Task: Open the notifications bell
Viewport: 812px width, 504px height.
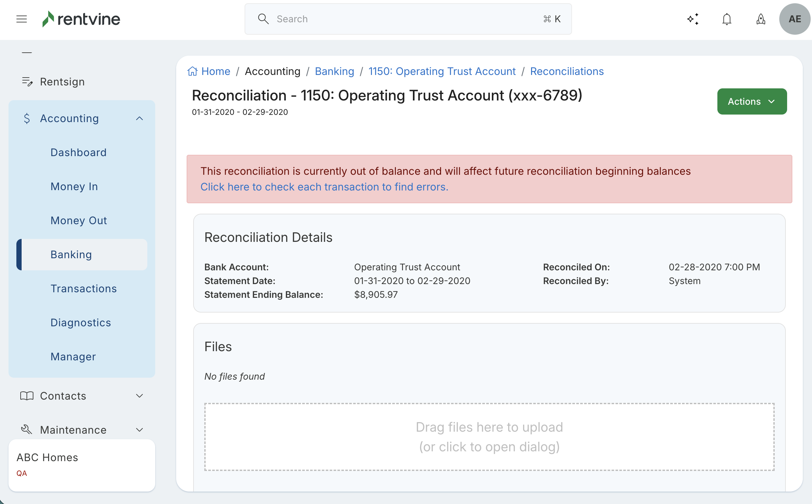Action: click(x=727, y=19)
